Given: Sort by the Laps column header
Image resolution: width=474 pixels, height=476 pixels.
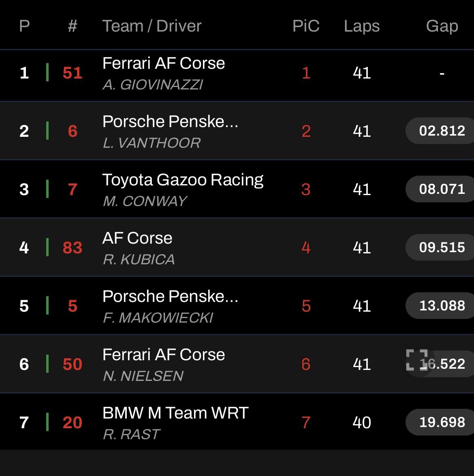Looking at the screenshot, I should pos(361,26).
